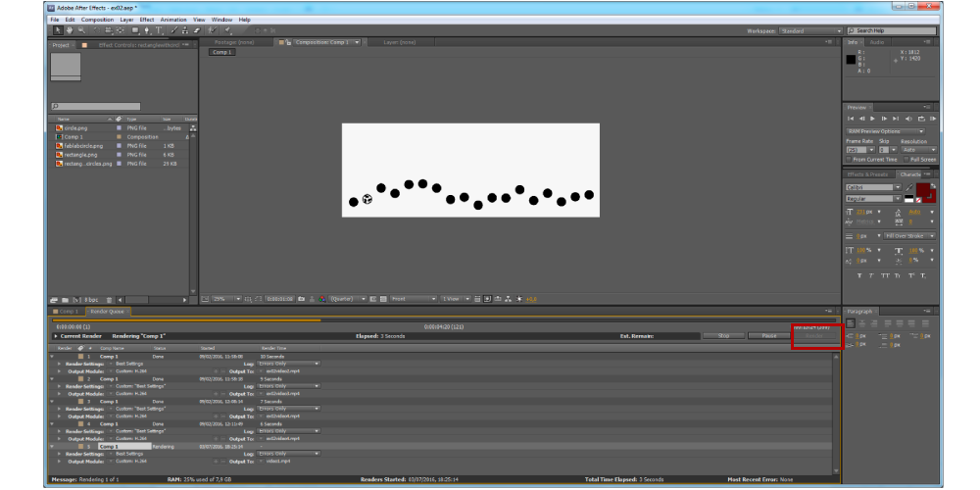Pick font color with eyedropper icon

pos(909,187)
